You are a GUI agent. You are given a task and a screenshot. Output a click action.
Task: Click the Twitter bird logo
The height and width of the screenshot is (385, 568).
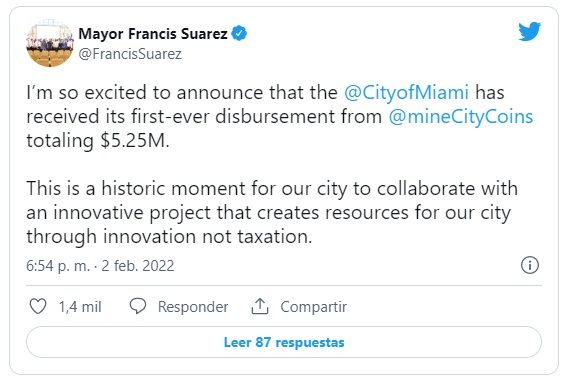coord(529,32)
